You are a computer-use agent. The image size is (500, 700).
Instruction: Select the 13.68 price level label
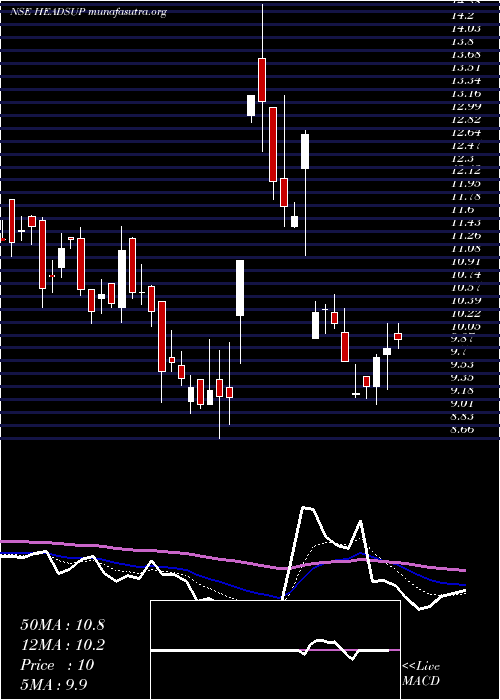[x=466, y=54]
